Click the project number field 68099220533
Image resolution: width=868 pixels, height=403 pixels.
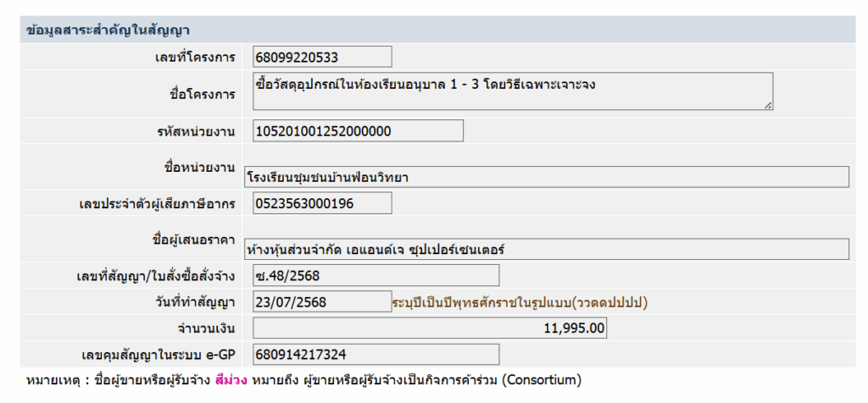[322, 57]
